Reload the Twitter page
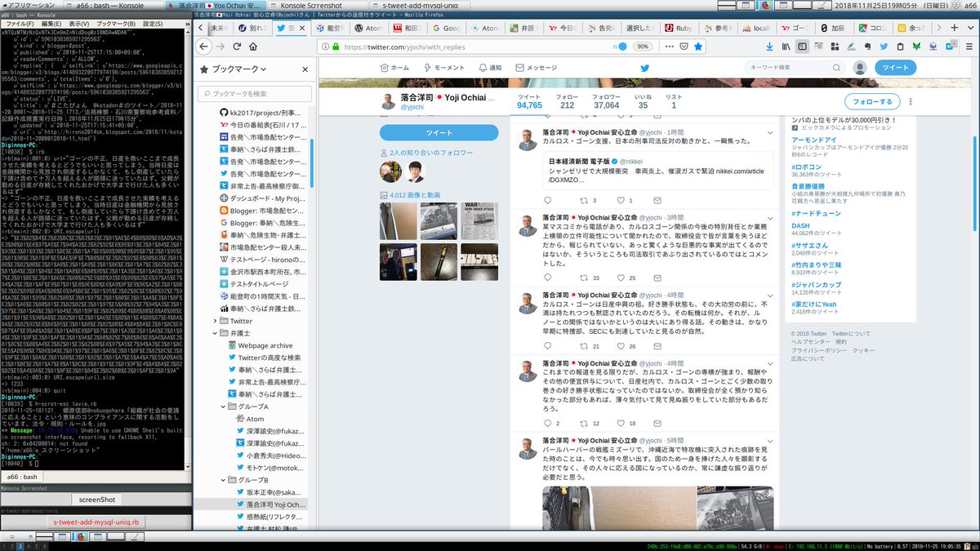The height and width of the screenshot is (551, 980). click(x=238, y=47)
